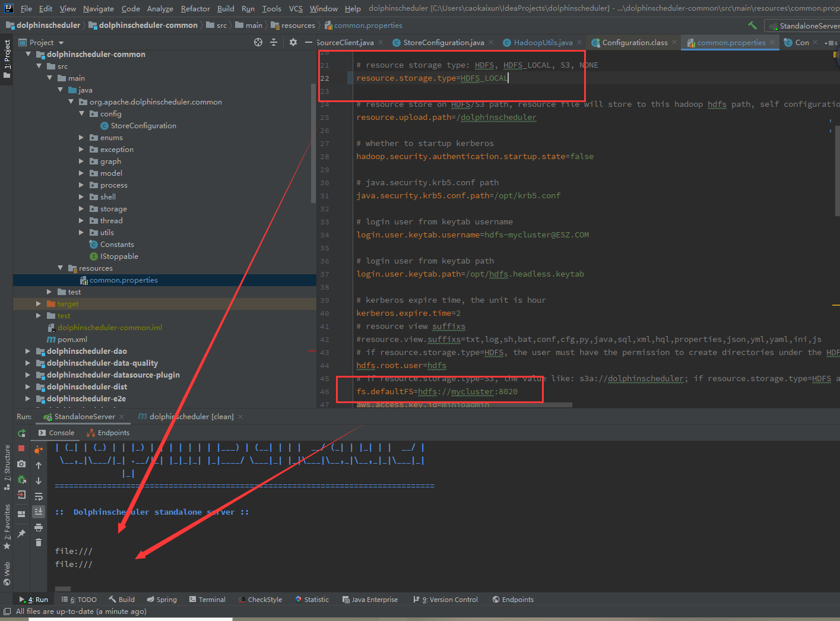Click the down arrow in console toolbar
Screen dimensions: 840x621
pyautogui.click(x=39, y=481)
